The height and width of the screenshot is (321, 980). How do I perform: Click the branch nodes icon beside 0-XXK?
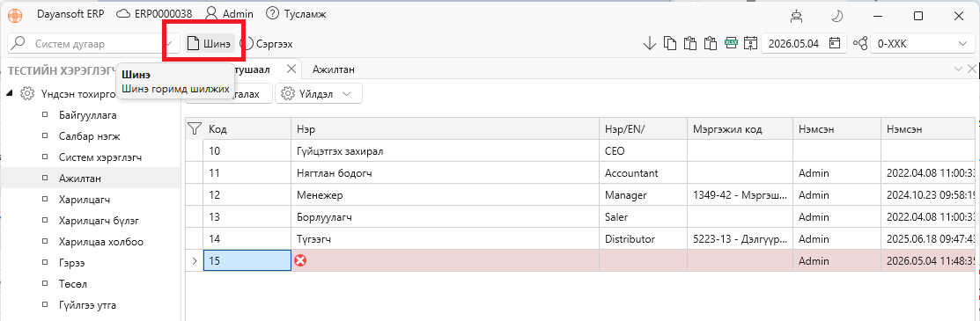[860, 43]
